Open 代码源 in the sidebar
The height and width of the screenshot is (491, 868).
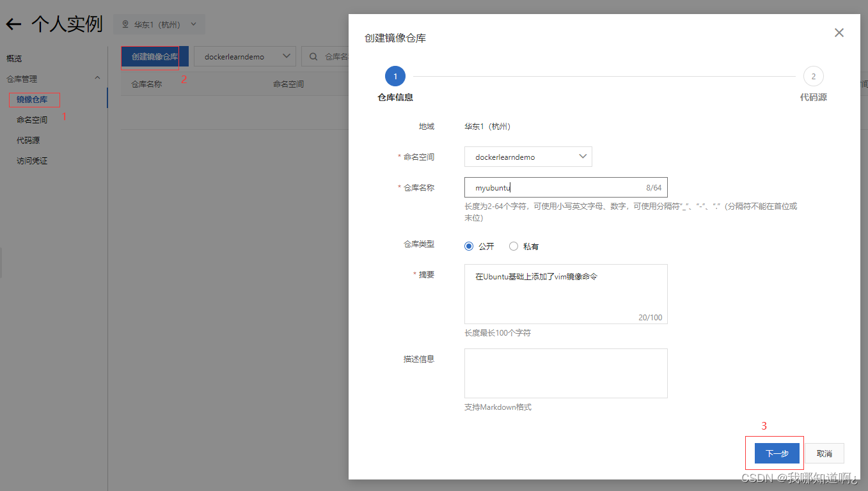[28, 140]
